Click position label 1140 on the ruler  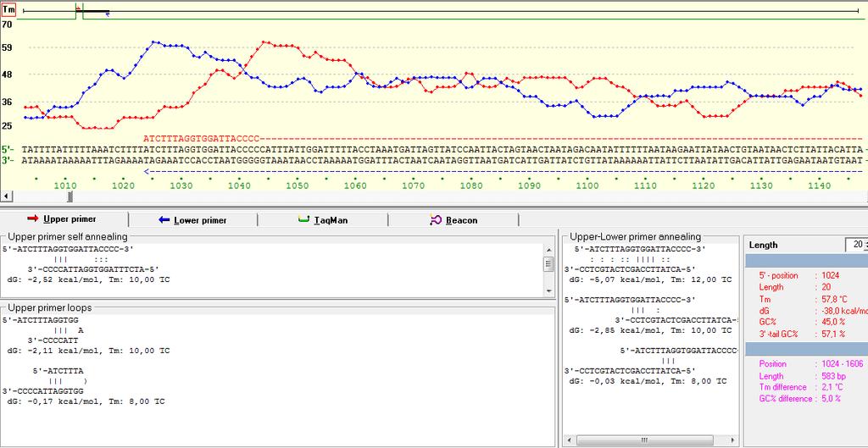[x=820, y=185]
